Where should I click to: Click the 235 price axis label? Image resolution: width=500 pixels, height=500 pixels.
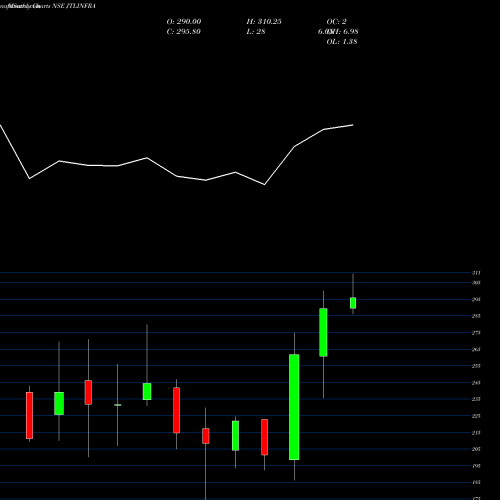pos(476,399)
